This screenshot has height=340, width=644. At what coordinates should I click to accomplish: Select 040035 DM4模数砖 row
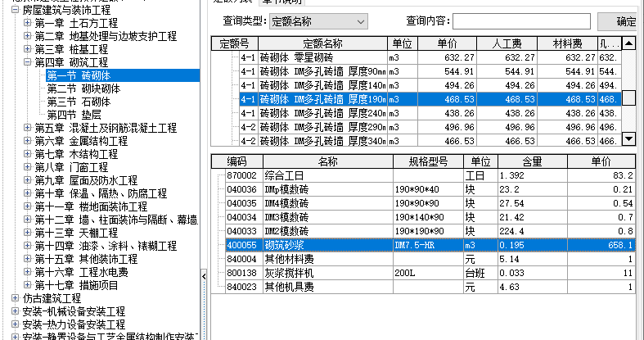click(430, 203)
